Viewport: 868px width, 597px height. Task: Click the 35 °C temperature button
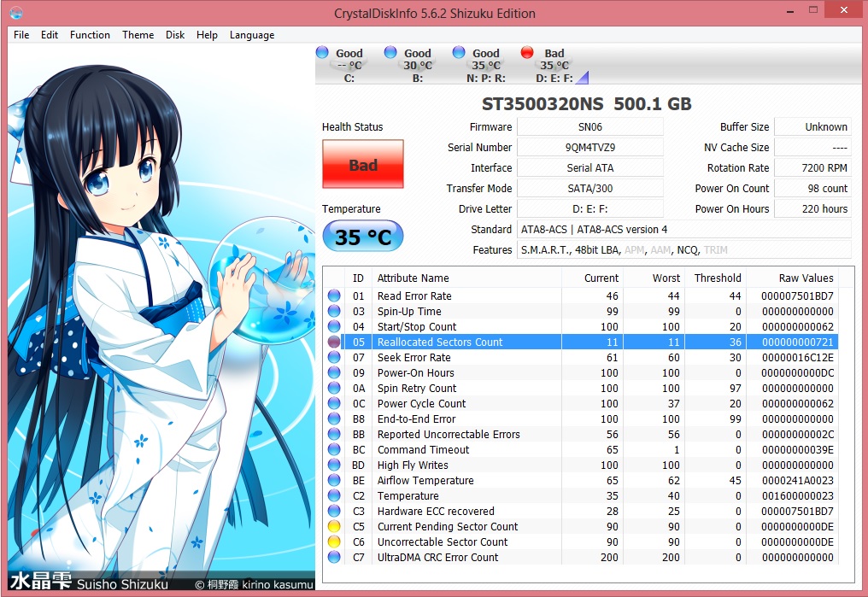tap(363, 237)
